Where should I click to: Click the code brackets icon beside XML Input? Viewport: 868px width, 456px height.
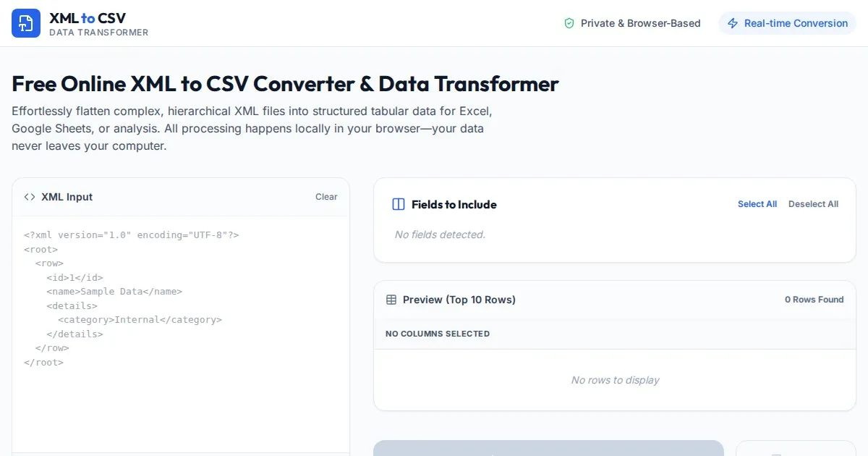click(30, 197)
